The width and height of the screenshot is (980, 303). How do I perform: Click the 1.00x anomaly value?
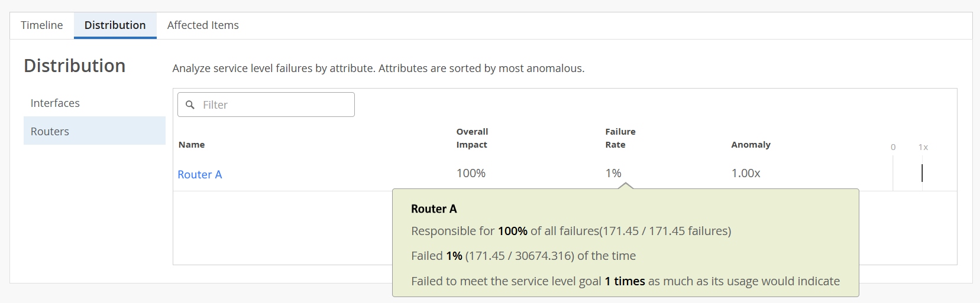746,174
